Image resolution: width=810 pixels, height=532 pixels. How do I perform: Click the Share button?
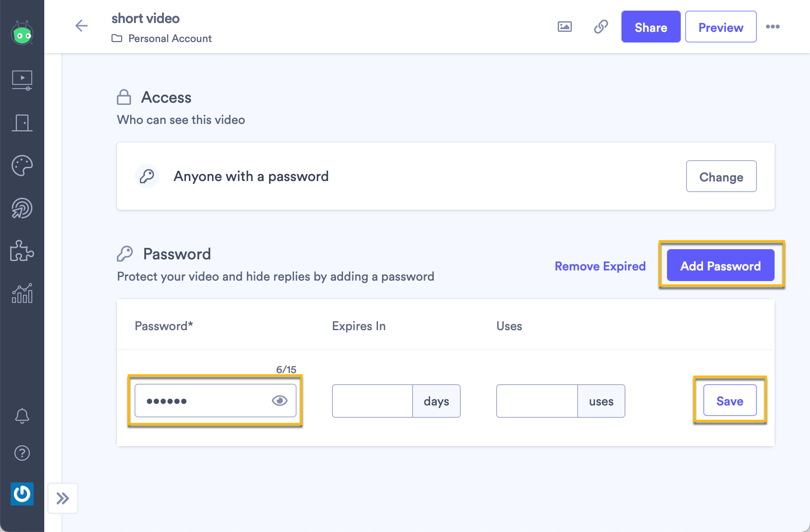(651, 27)
